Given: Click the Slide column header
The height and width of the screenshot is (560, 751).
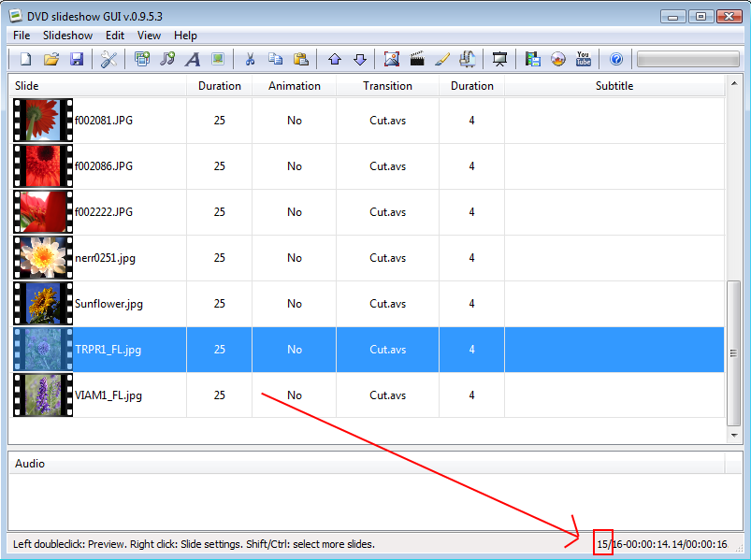Looking at the screenshot, I should (x=97, y=86).
